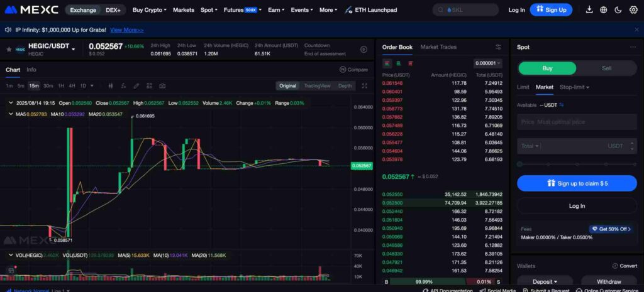Viewport: 644px width, 292px height.
Task: Click the buy/sell ratio bar
Action: (x=443, y=282)
